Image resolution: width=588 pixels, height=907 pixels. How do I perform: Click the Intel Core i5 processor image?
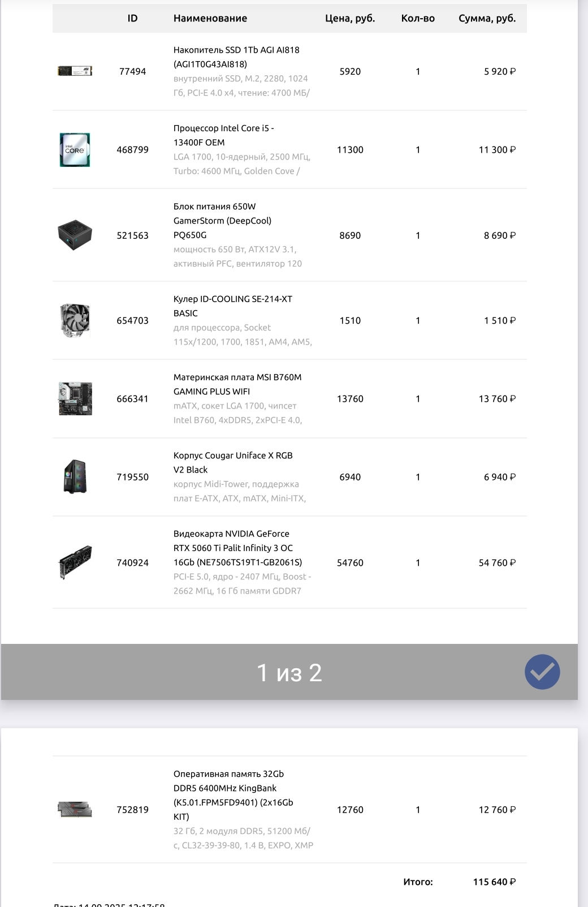pyautogui.click(x=75, y=149)
